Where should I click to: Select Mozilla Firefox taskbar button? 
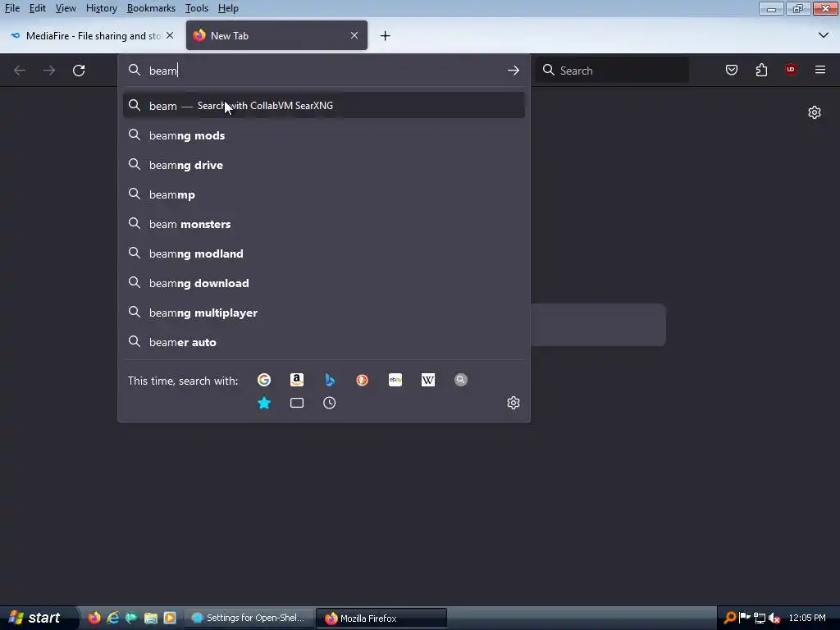[x=381, y=618]
